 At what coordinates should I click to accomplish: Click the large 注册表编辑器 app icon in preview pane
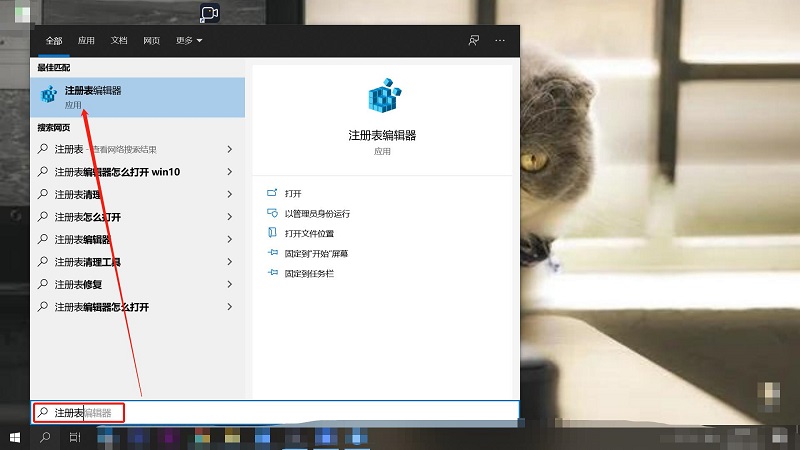pos(382,98)
